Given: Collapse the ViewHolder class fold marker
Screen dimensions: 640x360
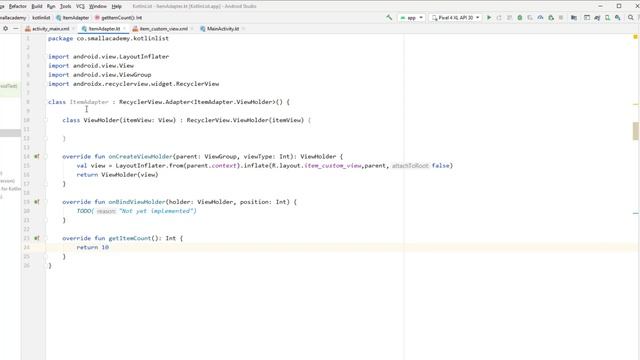Looking at the screenshot, I should tap(46, 120).
